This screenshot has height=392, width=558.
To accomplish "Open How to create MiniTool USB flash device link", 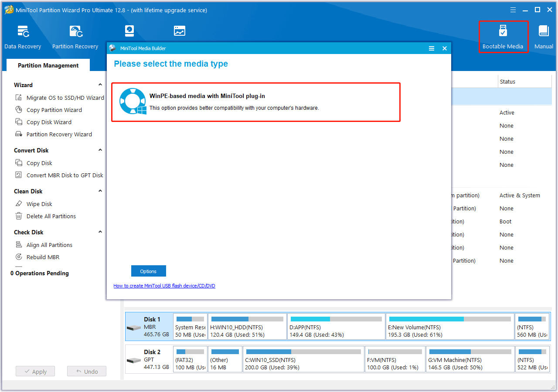I will (164, 286).
